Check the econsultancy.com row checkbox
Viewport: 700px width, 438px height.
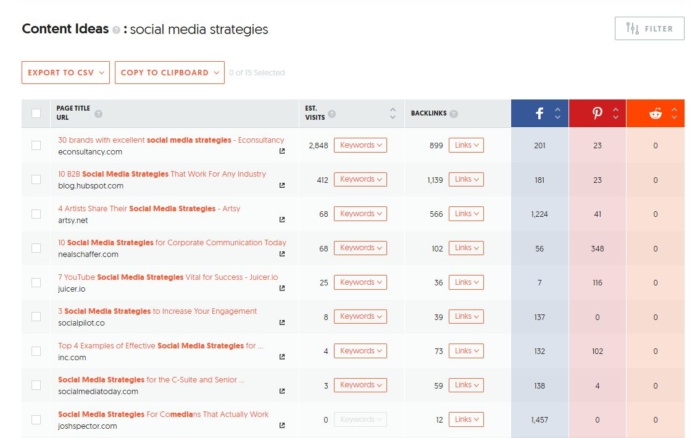tap(36, 146)
